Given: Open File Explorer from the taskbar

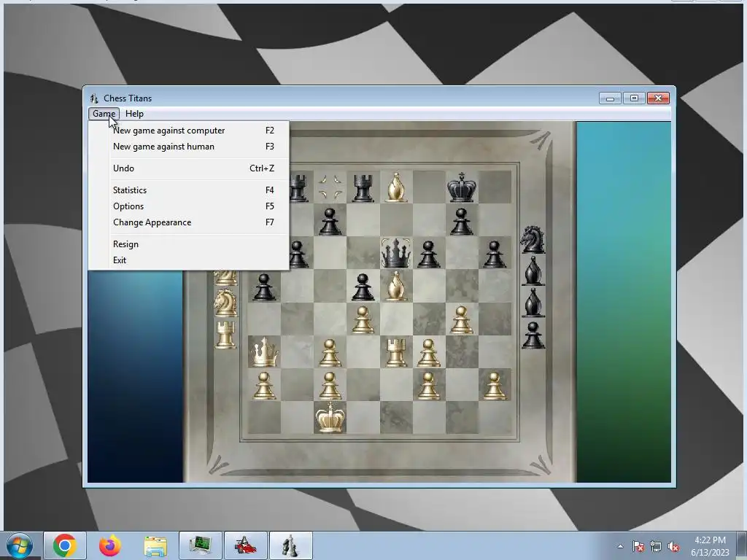Looking at the screenshot, I should [155, 545].
